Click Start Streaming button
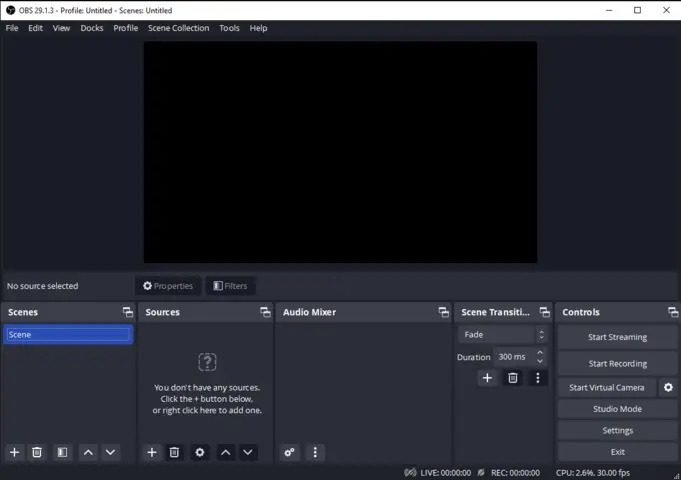This screenshot has height=480, width=681. (617, 337)
